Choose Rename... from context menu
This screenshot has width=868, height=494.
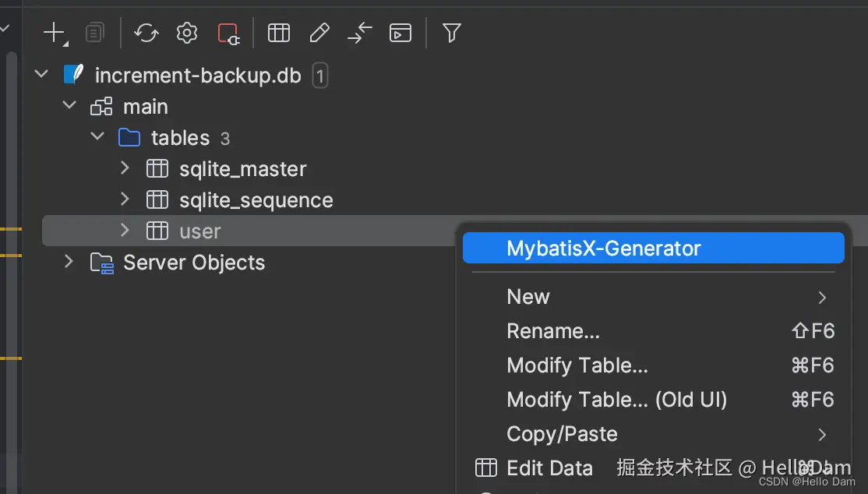click(x=553, y=331)
